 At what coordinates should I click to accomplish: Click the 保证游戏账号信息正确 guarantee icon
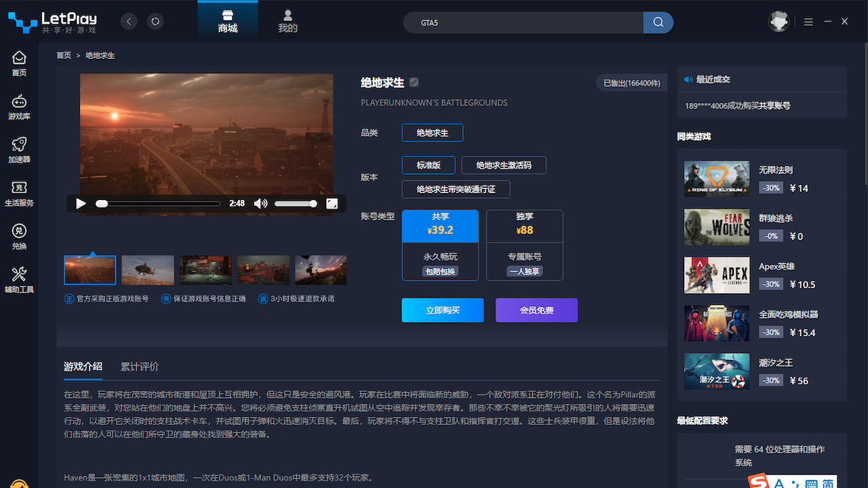[x=165, y=299]
